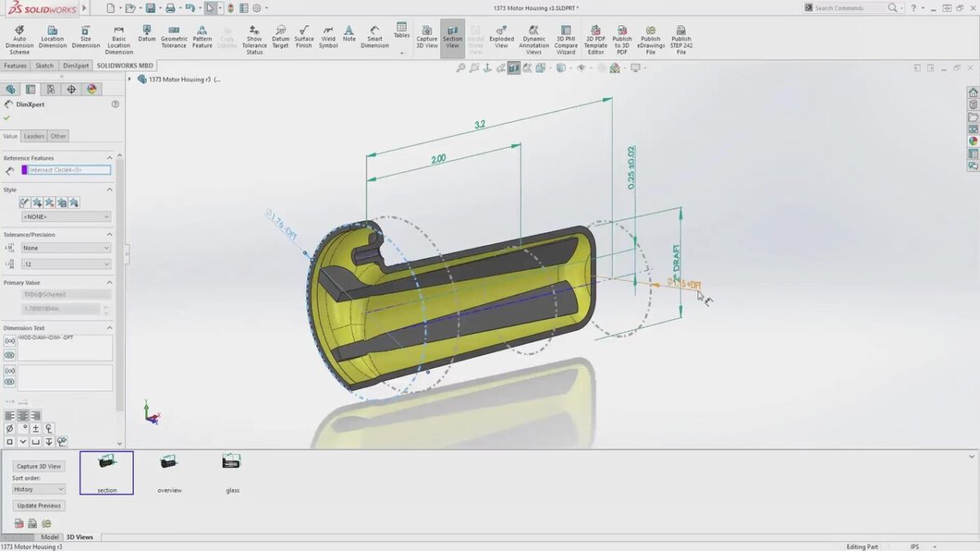The width and height of the screenshot is (980, 551).
Task: Select the section 3D view thumbnail
Action: (x=106, y=473)
